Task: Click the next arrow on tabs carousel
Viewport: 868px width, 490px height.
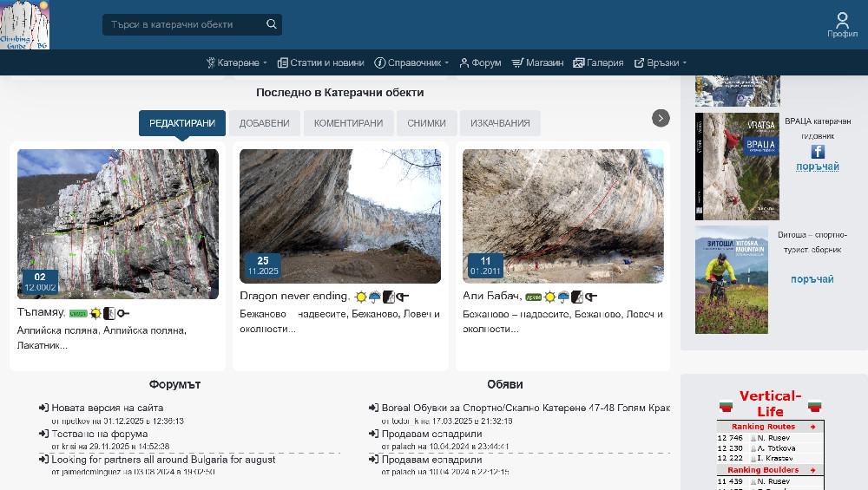Action: 661,118
